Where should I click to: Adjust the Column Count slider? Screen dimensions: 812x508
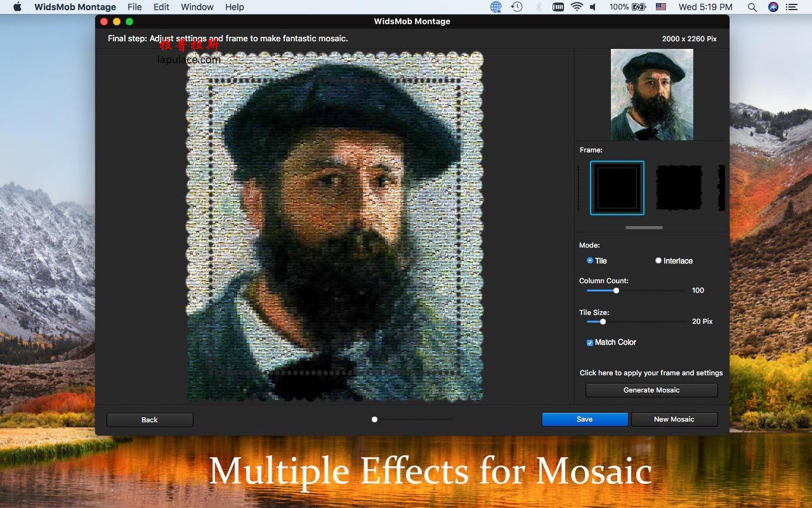[x=636, y=290]
